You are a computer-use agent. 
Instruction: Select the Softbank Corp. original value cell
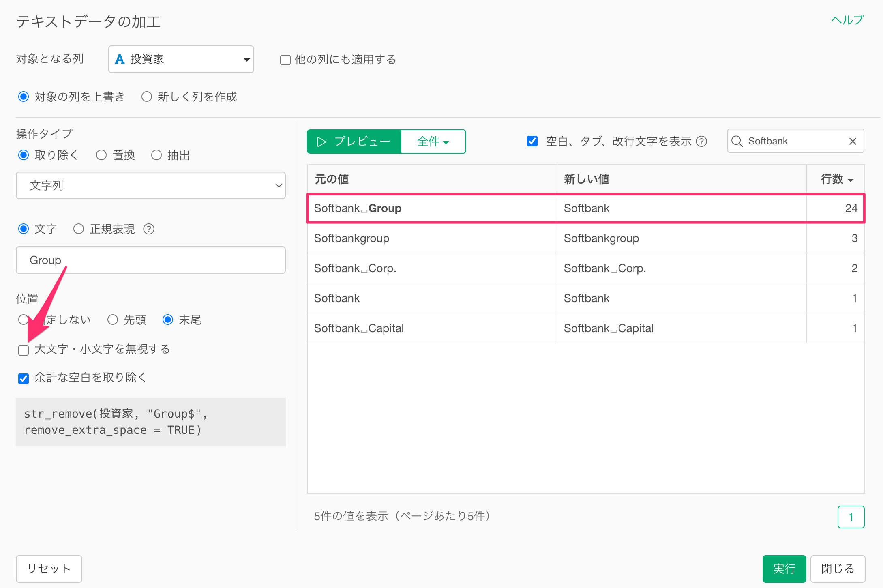click(432, 268)
